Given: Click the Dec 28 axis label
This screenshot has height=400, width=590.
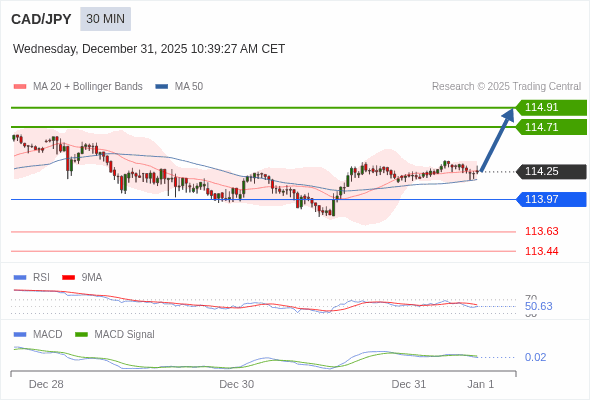Looking at the screenshot, I should point(46,384).
